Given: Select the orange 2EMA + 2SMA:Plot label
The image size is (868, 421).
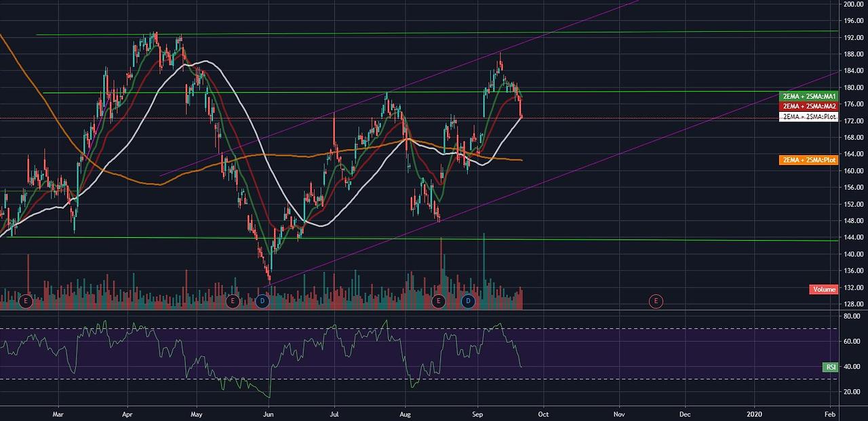Looking at the screenshot, I should [x=809, y=160].
